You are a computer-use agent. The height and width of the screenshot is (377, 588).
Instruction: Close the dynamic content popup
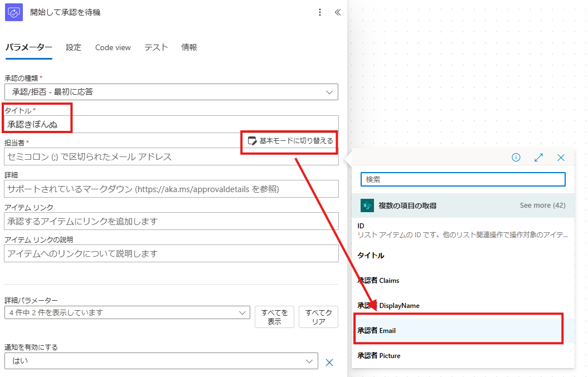pyautogui.click(x=561, y=158)
